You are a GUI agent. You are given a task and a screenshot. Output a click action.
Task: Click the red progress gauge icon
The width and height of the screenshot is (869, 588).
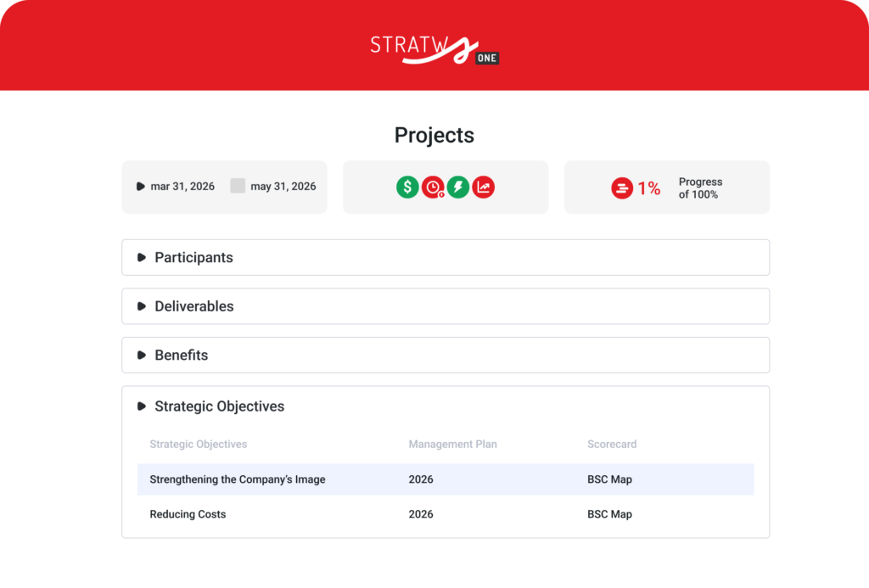622,188
